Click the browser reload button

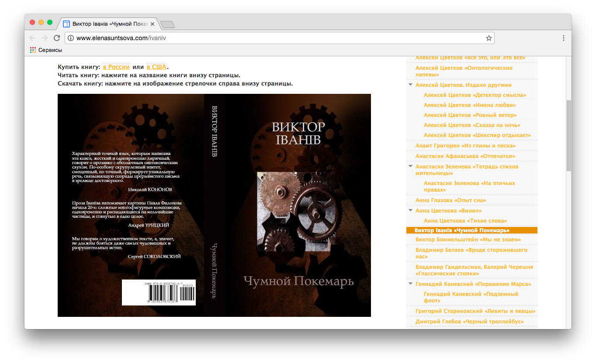click(57, 38)
